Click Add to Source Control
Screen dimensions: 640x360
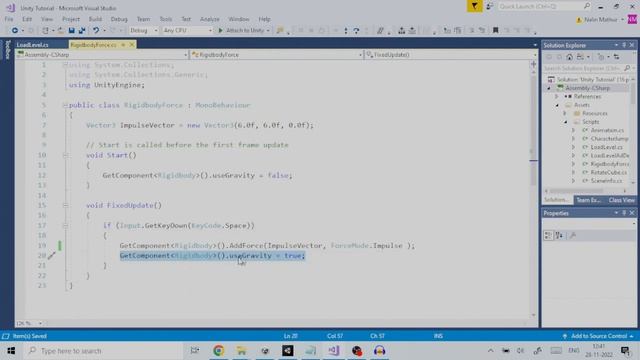coord(599,336)
